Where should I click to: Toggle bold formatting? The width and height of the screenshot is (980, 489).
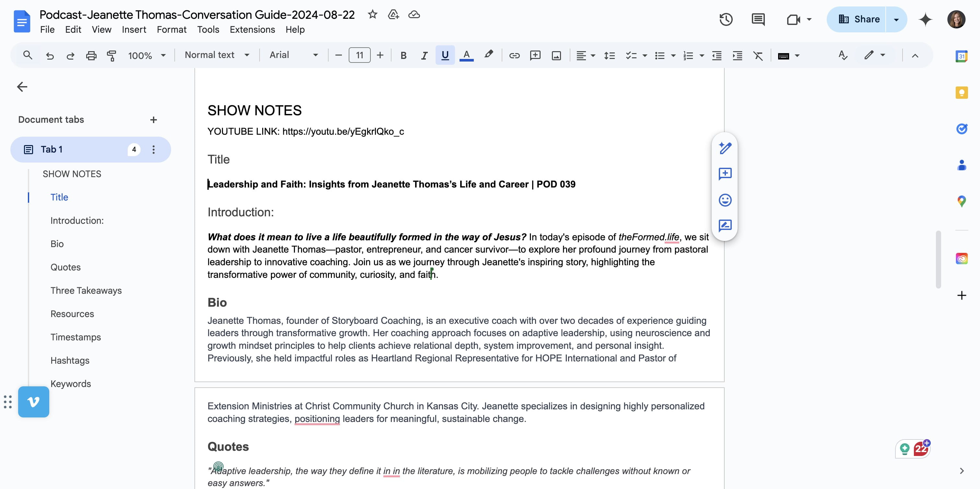click(x=404, y=55)
